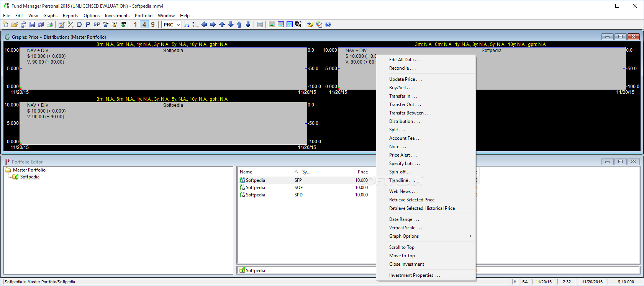
Task: Click the Save (floppy disk) toolbar icon
Action: pyautogui.click(x=32, y=25)
